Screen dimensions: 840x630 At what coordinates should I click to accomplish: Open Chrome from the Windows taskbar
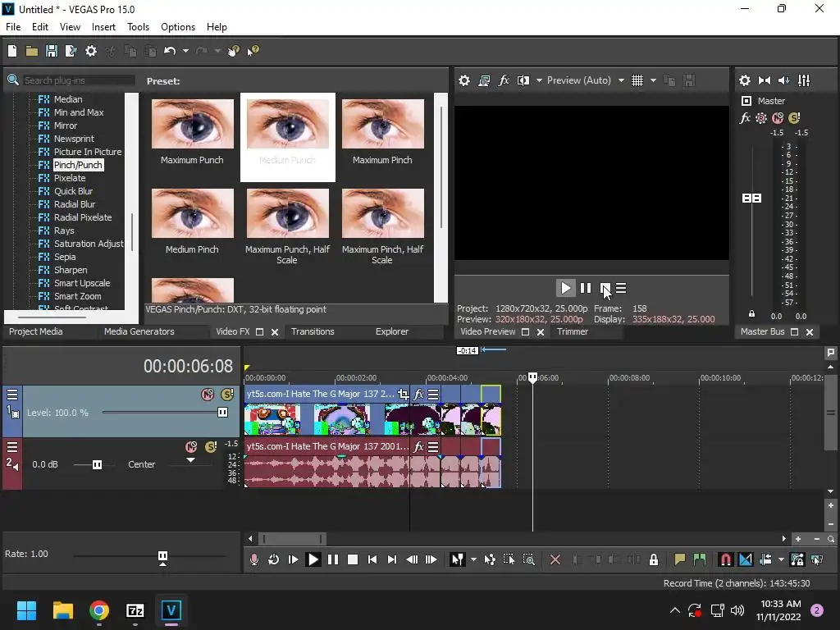(99, 610)
